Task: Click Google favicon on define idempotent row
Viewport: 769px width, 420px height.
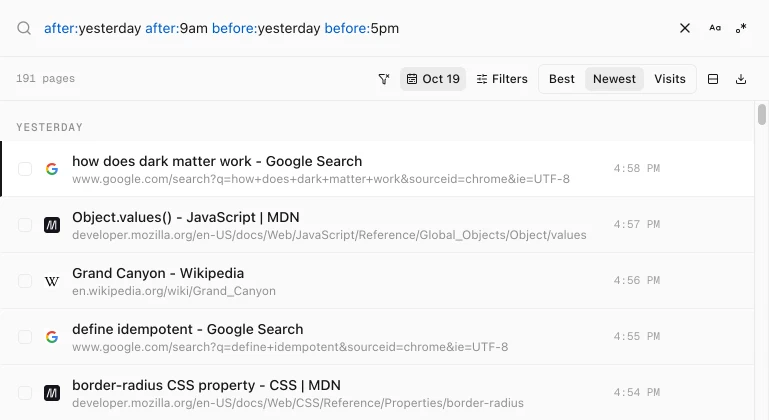Action: coord(52,337)
